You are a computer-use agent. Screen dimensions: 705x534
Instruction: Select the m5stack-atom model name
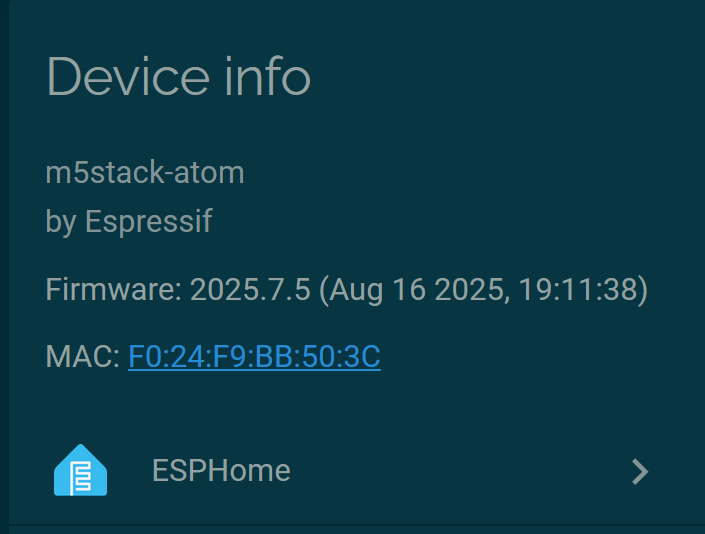(x=145, y=173)
